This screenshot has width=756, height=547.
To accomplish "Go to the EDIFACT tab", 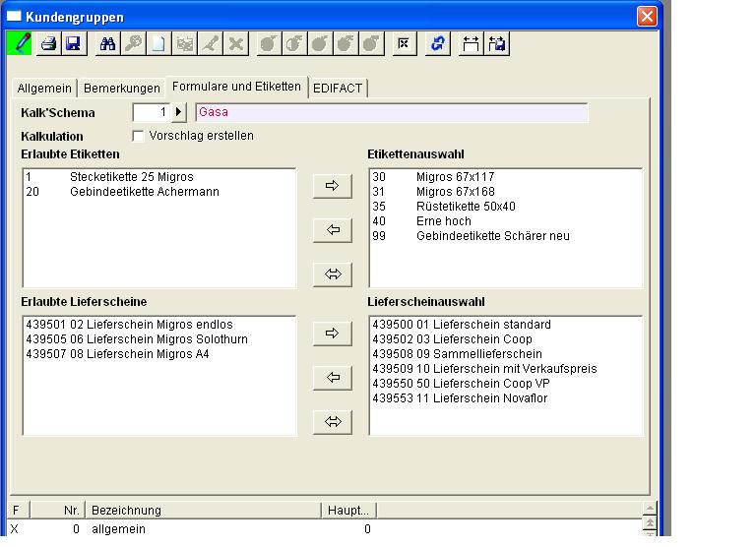I will click(338, 89).
